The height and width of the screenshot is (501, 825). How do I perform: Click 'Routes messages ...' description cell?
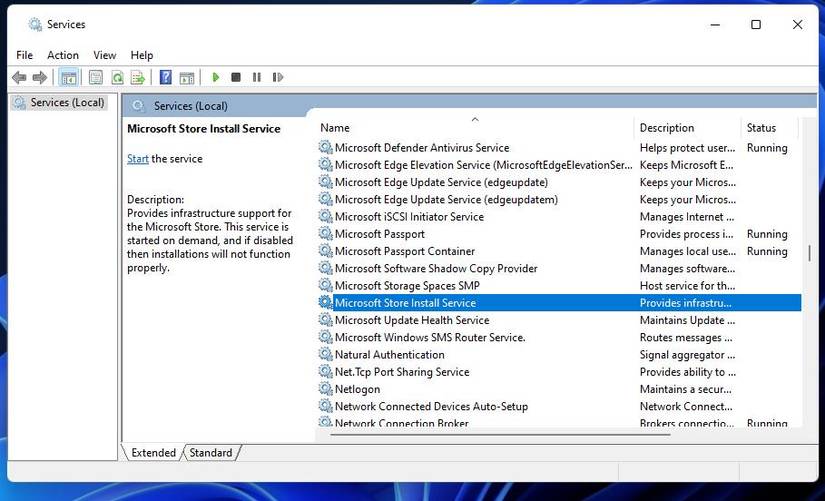[686, 337]
